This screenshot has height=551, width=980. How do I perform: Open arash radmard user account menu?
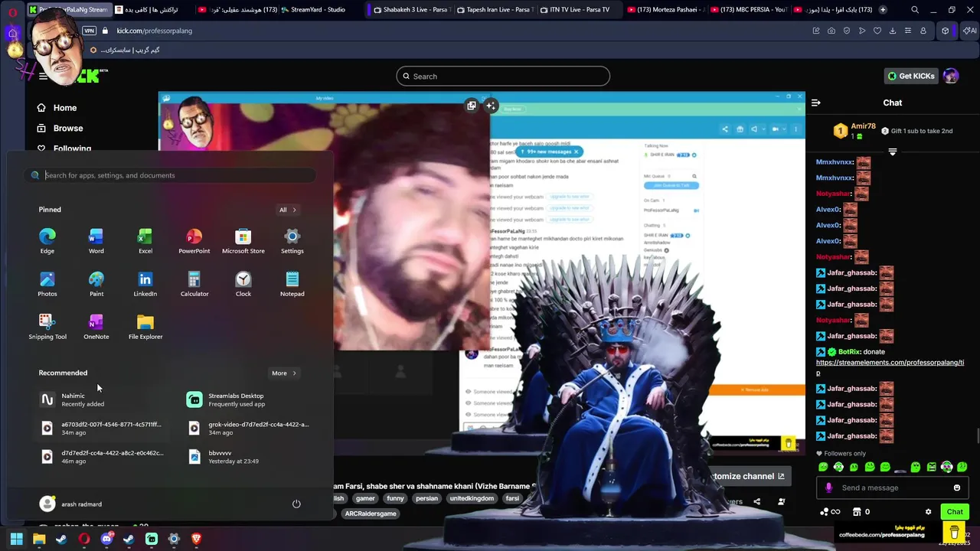tap(70, 504)
